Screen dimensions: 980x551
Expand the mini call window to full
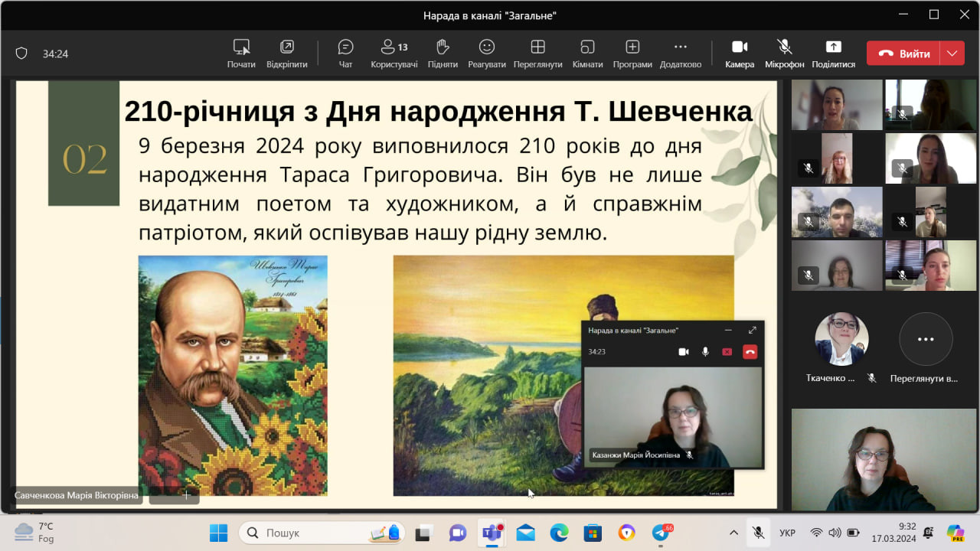tap(752, 330)
